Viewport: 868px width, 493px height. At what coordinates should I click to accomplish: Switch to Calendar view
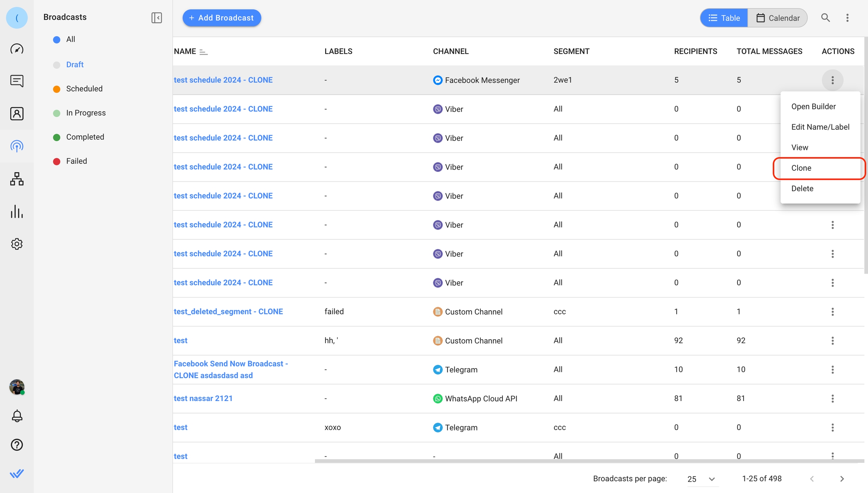pos(778,18)
